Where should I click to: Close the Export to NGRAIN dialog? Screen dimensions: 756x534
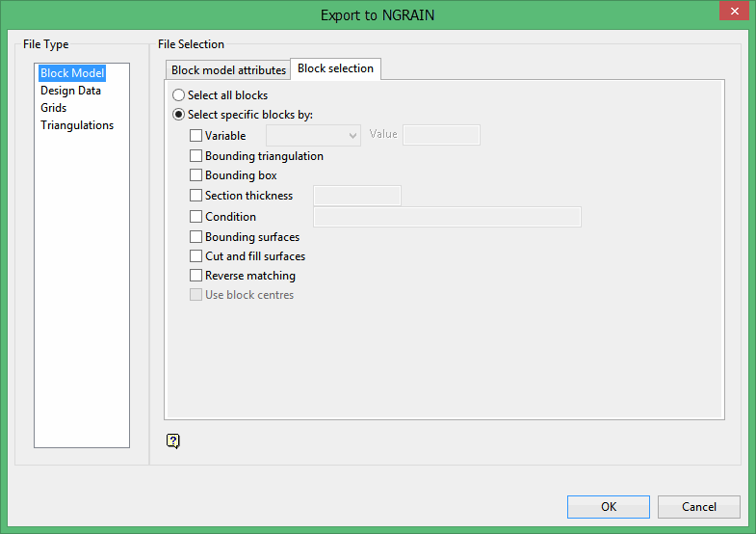734,11
